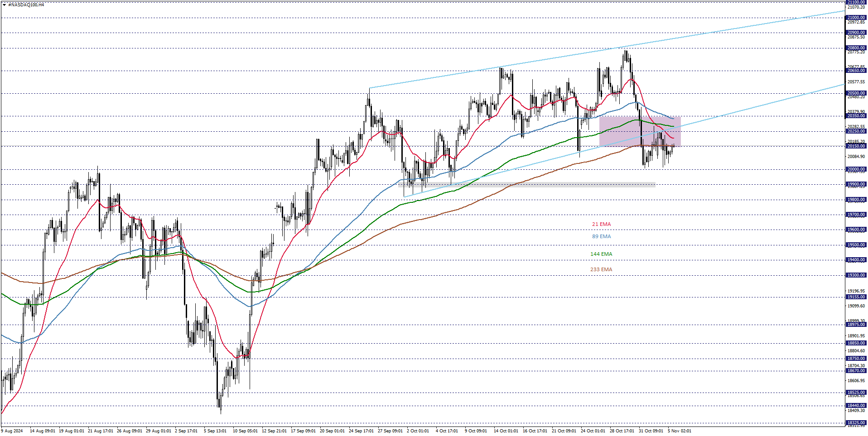Click the 19900.00 price level tag

coord(856,184)
